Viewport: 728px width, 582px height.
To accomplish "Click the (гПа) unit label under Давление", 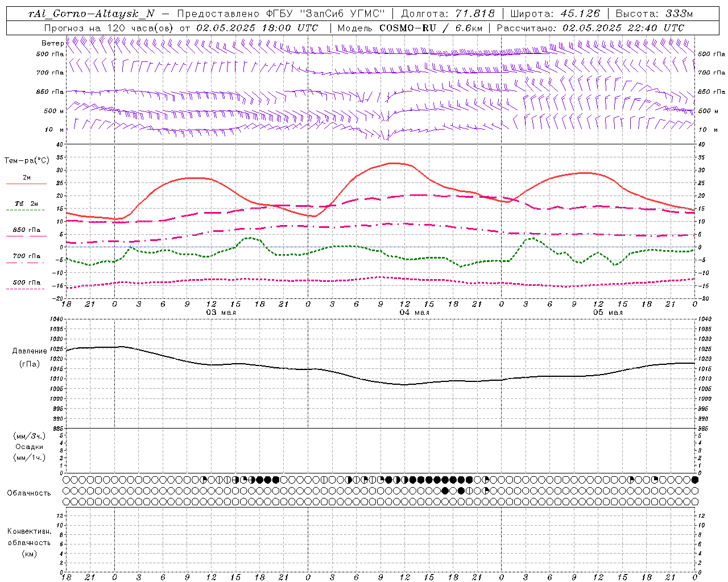I will pyautogui.click(x=30, y=364).
